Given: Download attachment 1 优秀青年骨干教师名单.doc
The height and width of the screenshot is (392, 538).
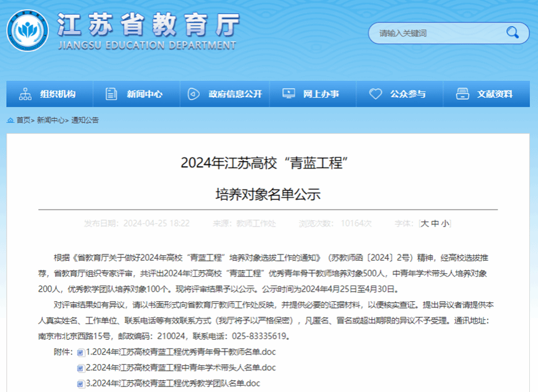Looking at the screenshot, I should pyautogui.click(x=181, y=352).
